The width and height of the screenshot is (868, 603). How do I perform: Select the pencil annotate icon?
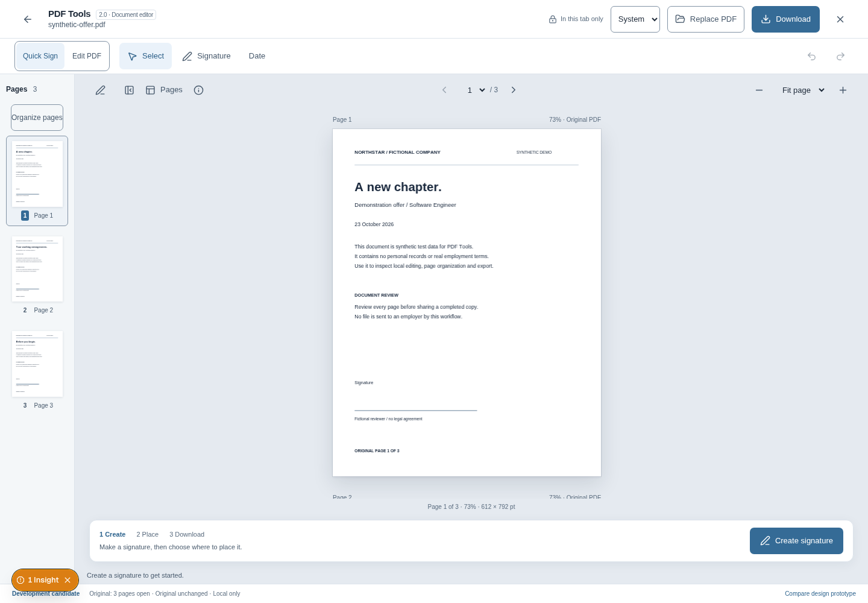point(101,90)
